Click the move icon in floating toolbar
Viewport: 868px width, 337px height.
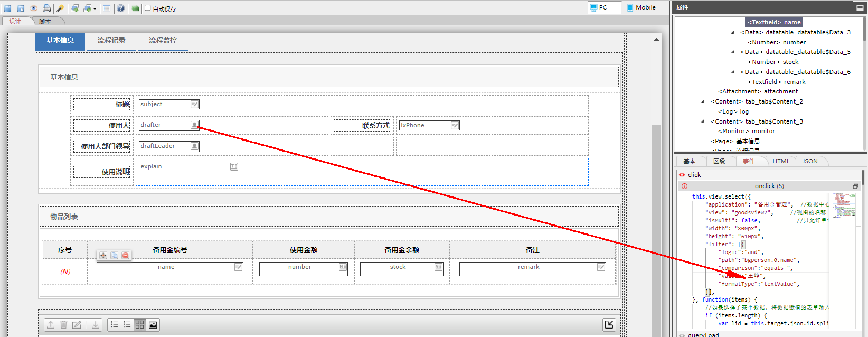click(x=103, y=256)
